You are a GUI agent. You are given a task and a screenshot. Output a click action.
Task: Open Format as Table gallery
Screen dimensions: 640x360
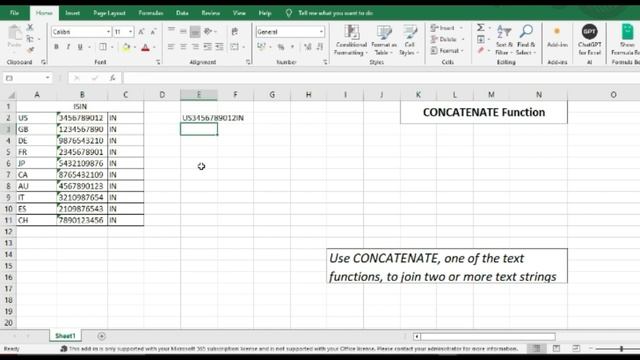click(x=384, y=40)
